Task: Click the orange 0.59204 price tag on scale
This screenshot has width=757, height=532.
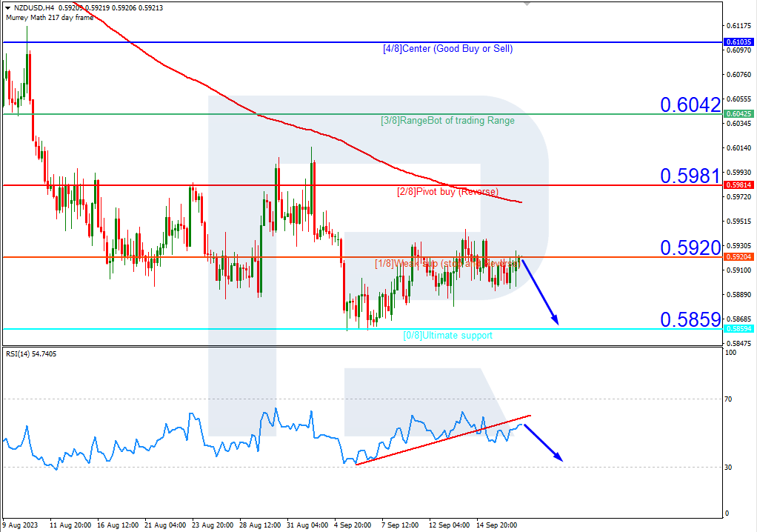Action: click(x=739, y=257)
